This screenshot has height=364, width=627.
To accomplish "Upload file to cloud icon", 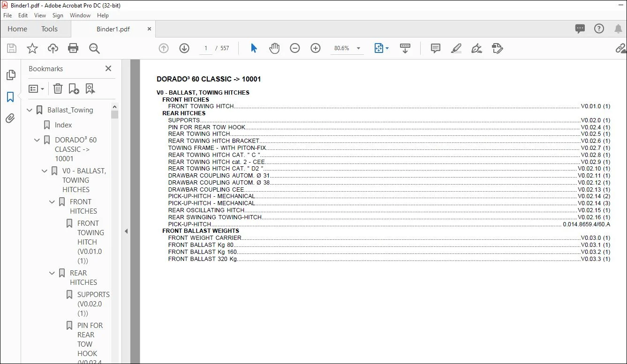I will click(53, 48).
